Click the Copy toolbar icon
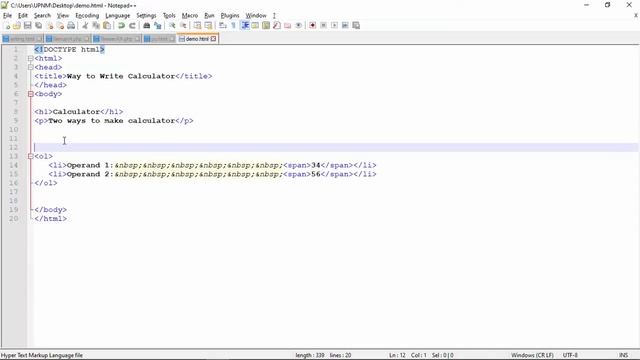The image size is (640, 360). [96, 25]
